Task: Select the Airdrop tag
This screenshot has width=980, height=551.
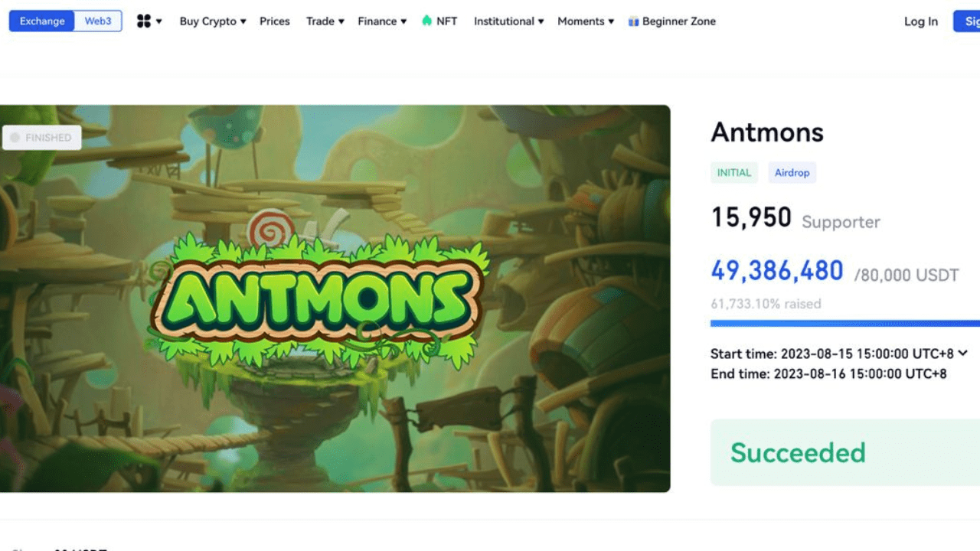Action: (x=792, y=173)
